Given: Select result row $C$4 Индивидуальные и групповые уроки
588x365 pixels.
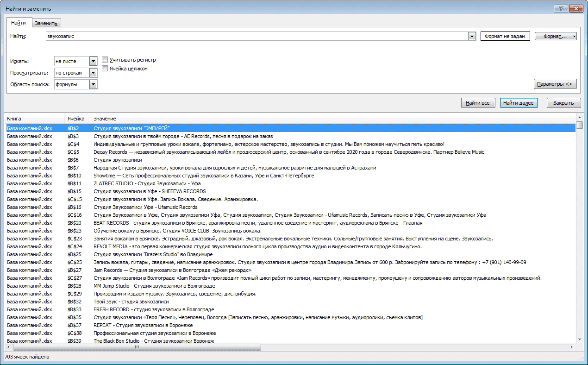Looking at the screenshot, I should coord(290,144).
